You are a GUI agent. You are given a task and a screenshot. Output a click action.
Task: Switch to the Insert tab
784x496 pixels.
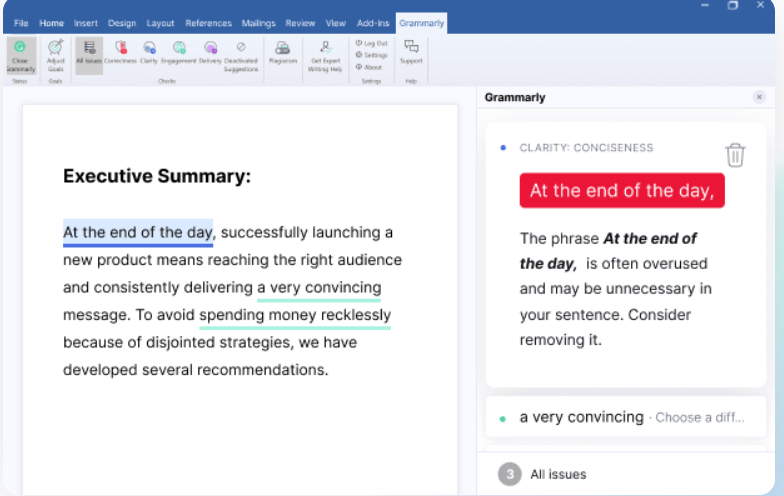tap(86, 23)
